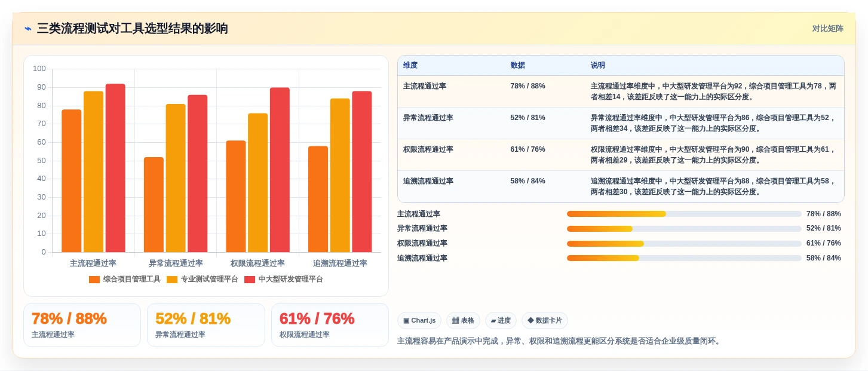Image resolution: width=868 pixels, height=371 pixels.
Task: Select table cell 追溯流程通过率
Action: coord(428,181)
